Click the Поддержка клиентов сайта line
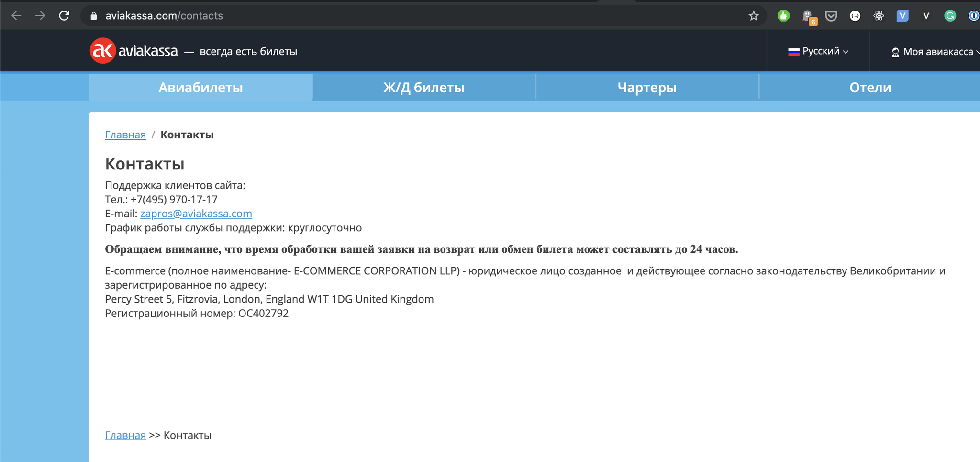The height and width of the screenshot is (462, 980). coord(175,185)
